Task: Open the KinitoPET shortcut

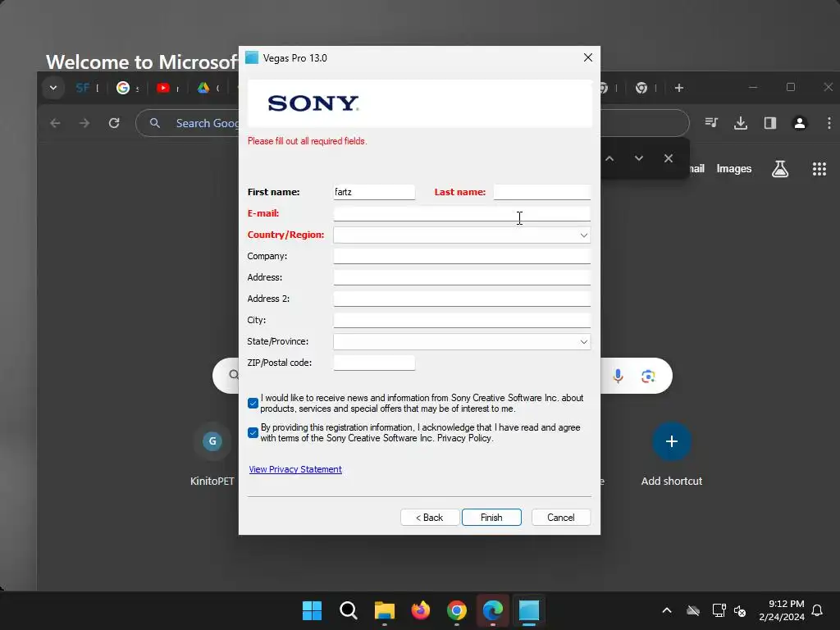Action: 212,454
